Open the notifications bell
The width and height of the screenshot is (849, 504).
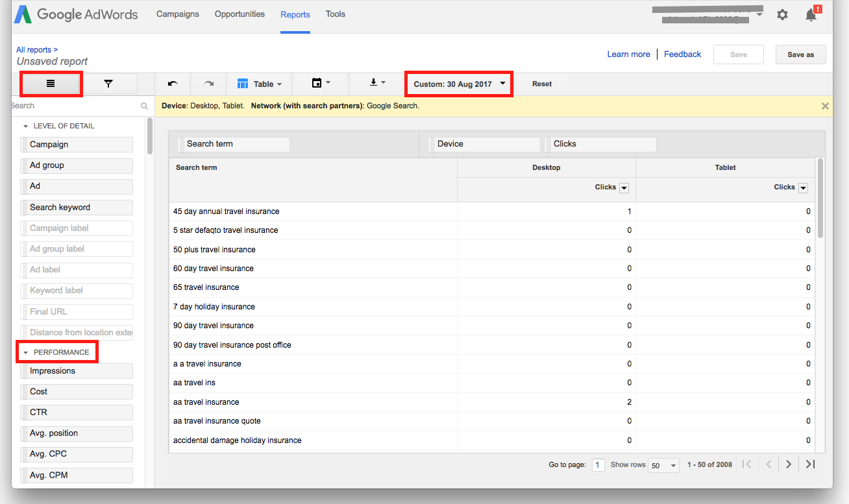pyautogui.click(x=811, y=14)
